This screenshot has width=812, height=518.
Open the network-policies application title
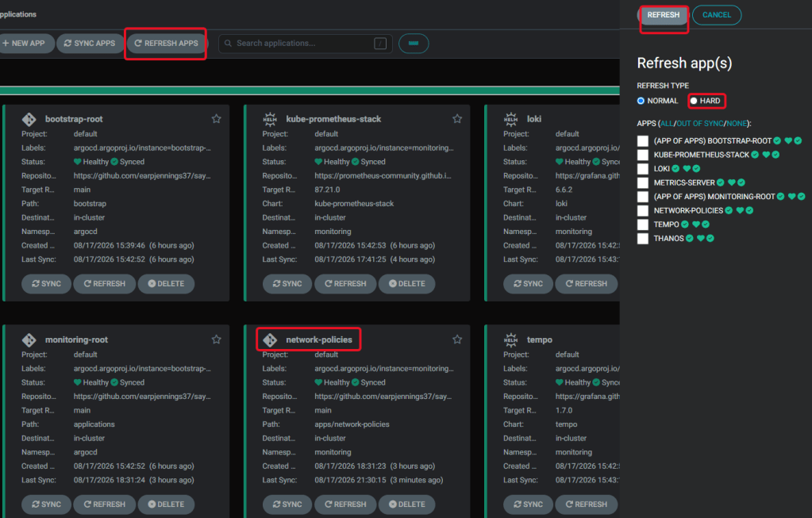tap(319, 340)
